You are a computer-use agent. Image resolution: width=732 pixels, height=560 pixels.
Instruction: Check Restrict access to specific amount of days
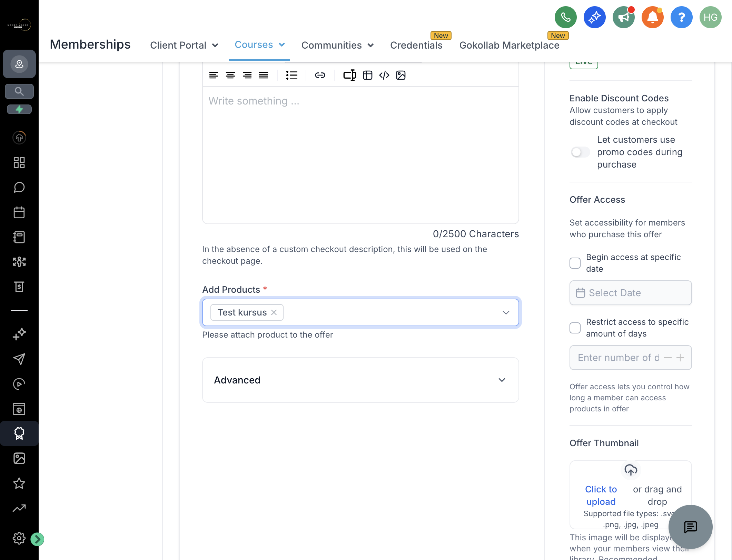575,328
